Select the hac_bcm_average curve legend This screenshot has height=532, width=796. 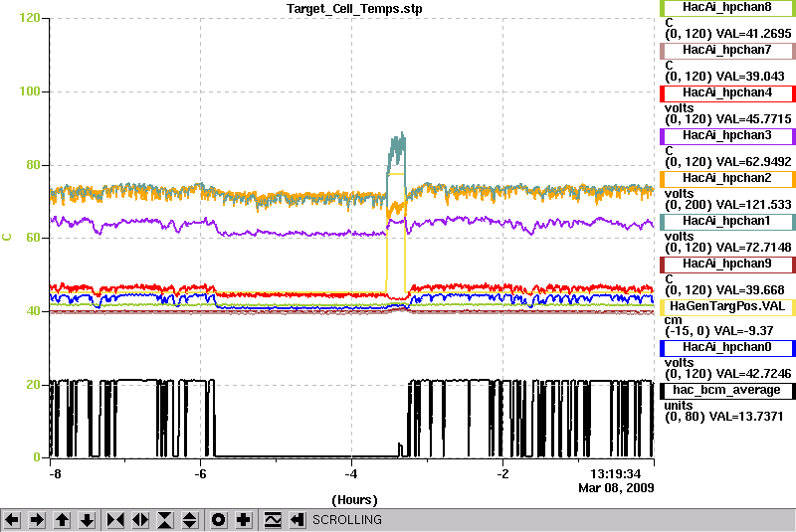coord(727,391)
